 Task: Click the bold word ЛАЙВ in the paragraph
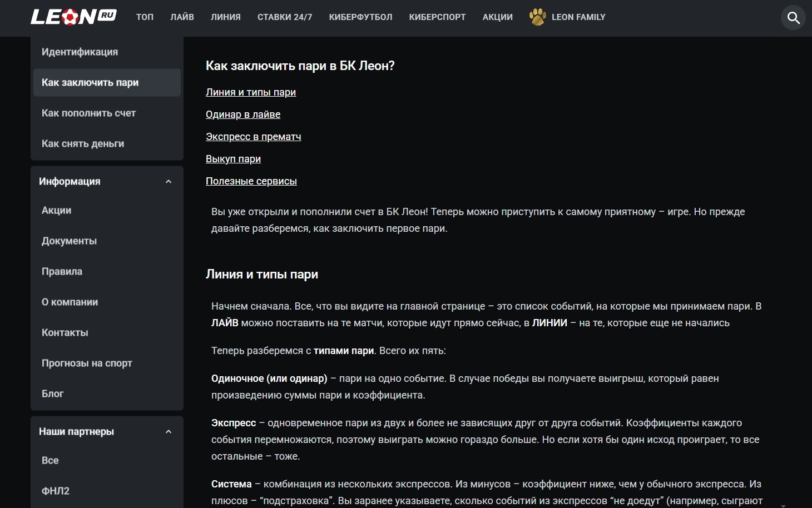point(225,323)
